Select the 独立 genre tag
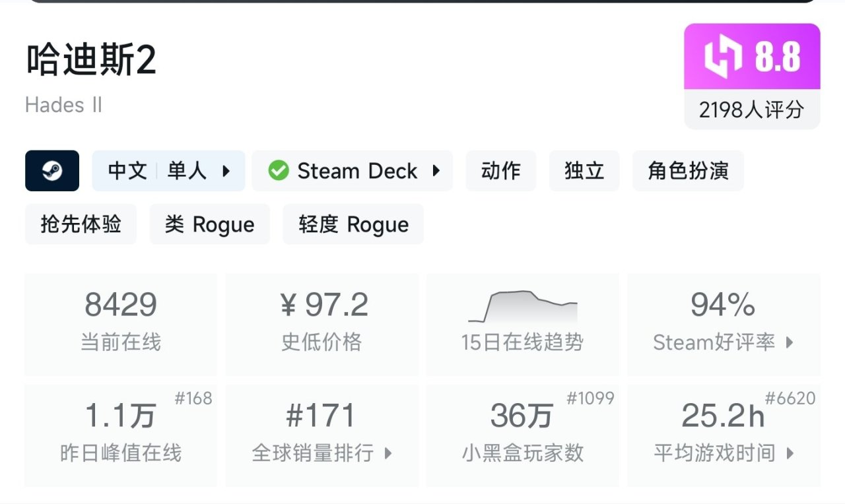Viewport: 845px width, 504px height. (x=584, y=171)
